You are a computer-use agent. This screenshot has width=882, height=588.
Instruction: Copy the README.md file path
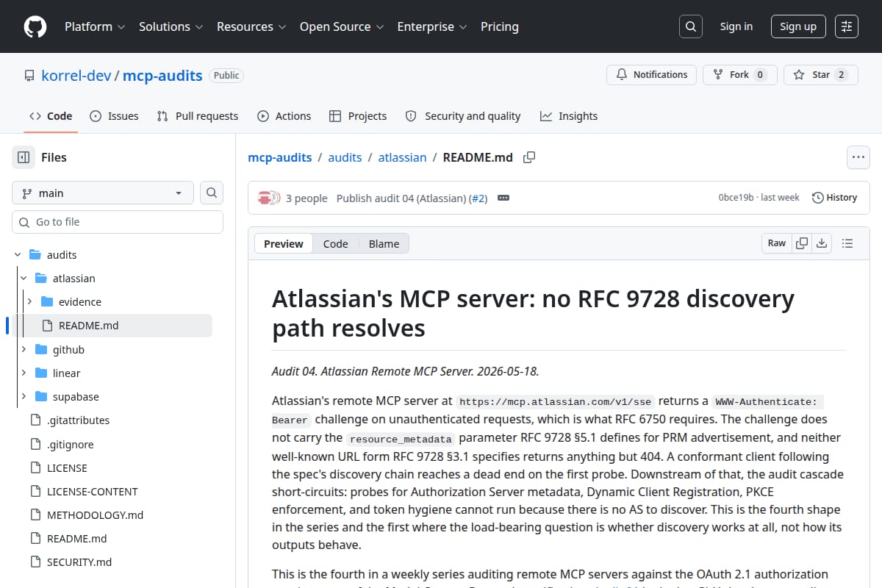coord(529,157)
